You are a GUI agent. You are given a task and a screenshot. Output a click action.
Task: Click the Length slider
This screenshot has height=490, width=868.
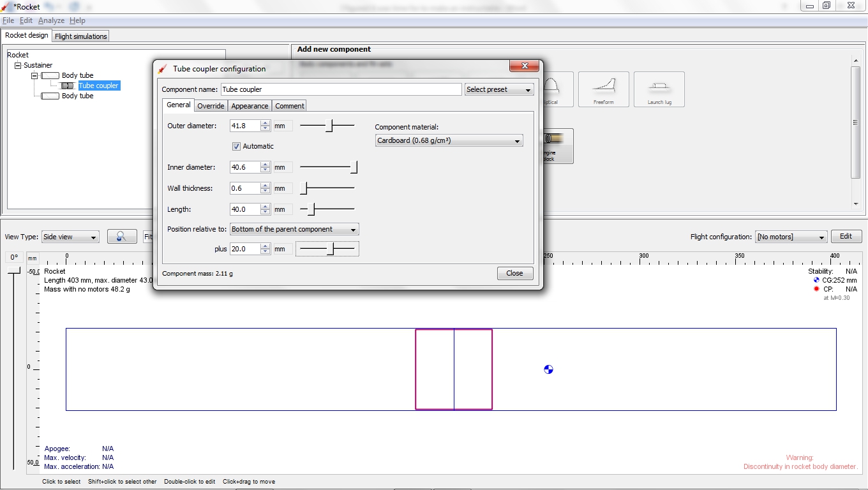pos(327,209)
